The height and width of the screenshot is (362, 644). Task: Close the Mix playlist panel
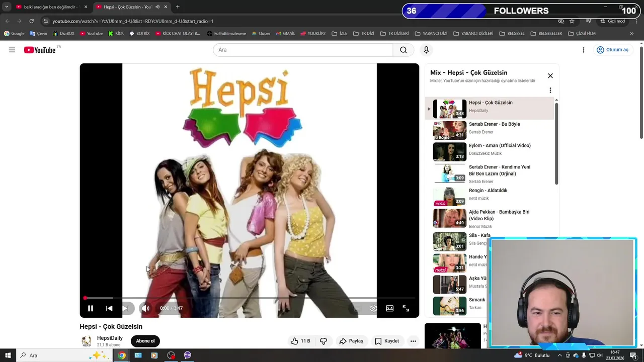tap(550, 76)
